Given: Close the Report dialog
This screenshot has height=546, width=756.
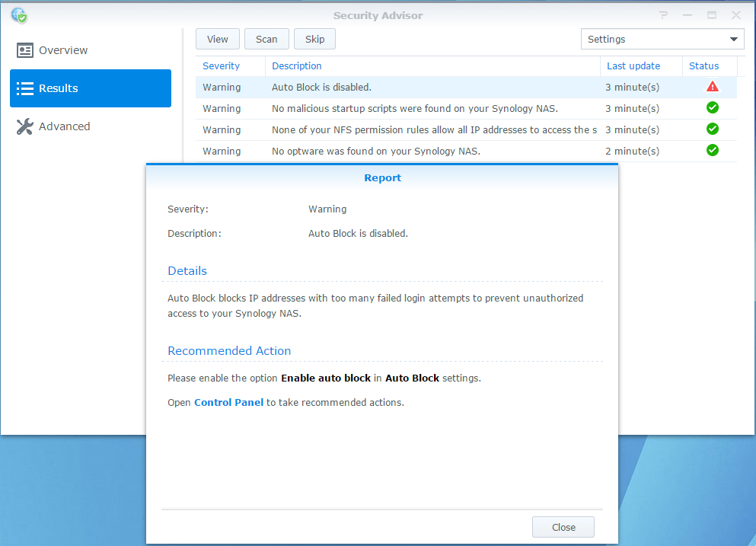Looking at the screenshot, I should (x=563, y=527).
